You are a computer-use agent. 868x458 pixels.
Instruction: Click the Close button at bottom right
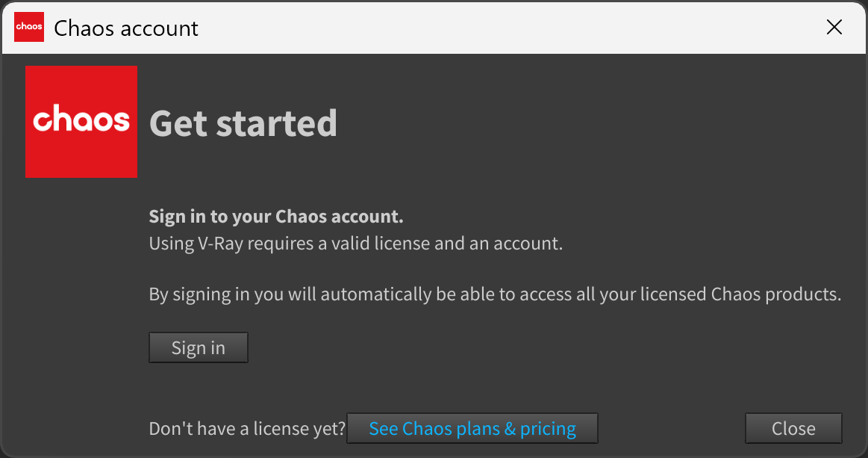click(793, 428)
